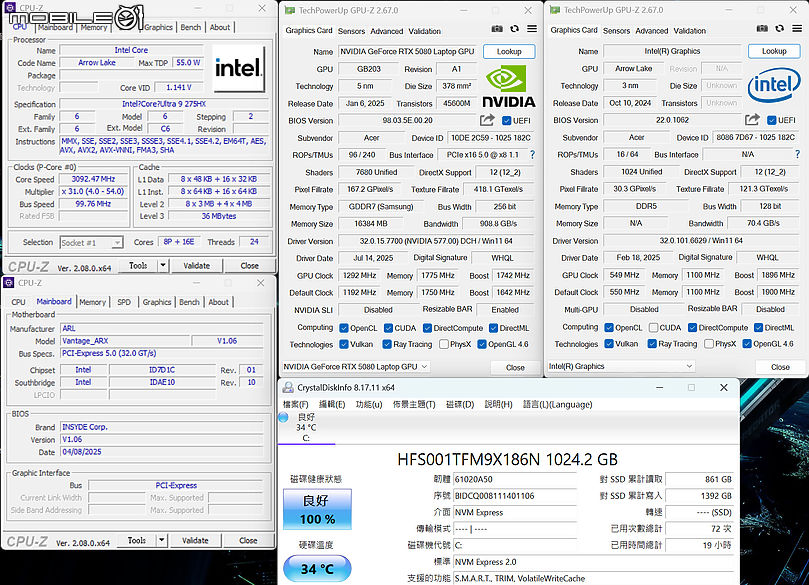Viewport: 809px width, 585px height.
Task: Open SPD tab in lower CPU-Z window
Action: pos(124,302)
